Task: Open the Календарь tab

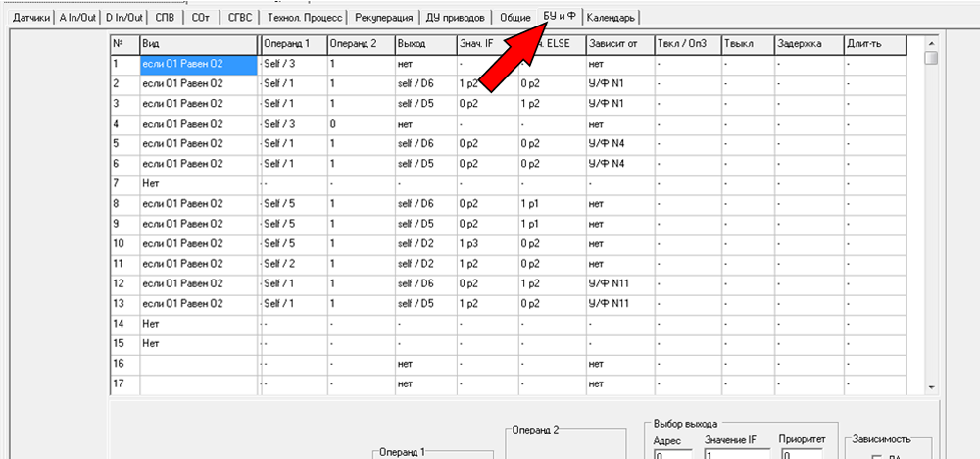Action: click(x=612, y=18)
